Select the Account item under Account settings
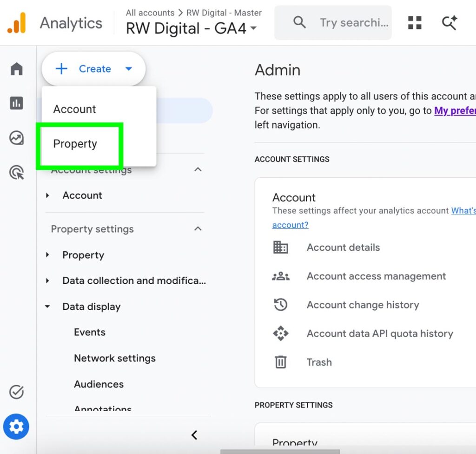 [x=82, y=195]
